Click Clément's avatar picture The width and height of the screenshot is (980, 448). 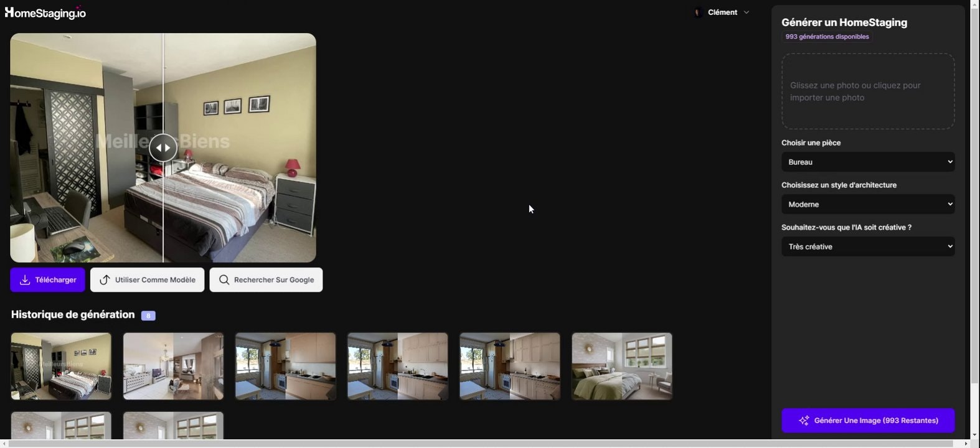point(698,12)
